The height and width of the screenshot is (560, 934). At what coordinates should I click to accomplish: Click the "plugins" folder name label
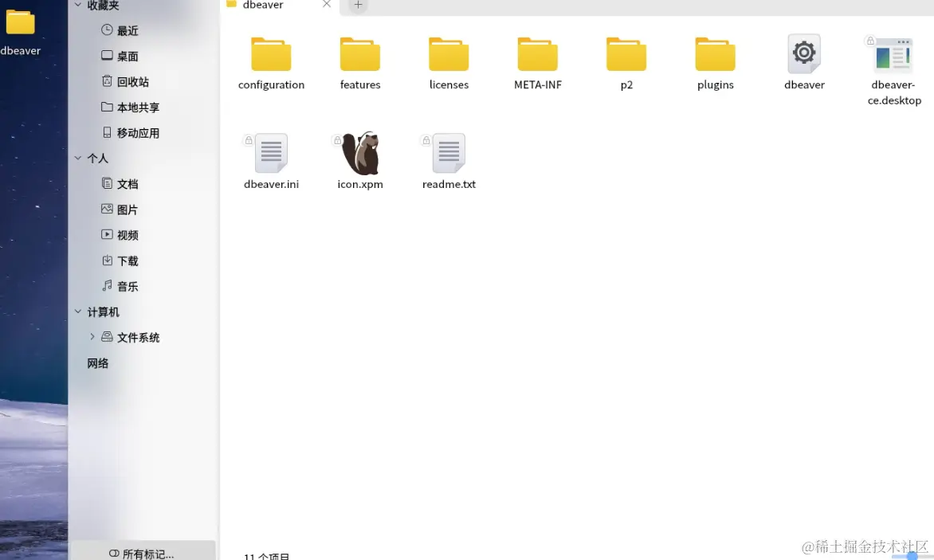pyautogui.click(x=716, y=85)
